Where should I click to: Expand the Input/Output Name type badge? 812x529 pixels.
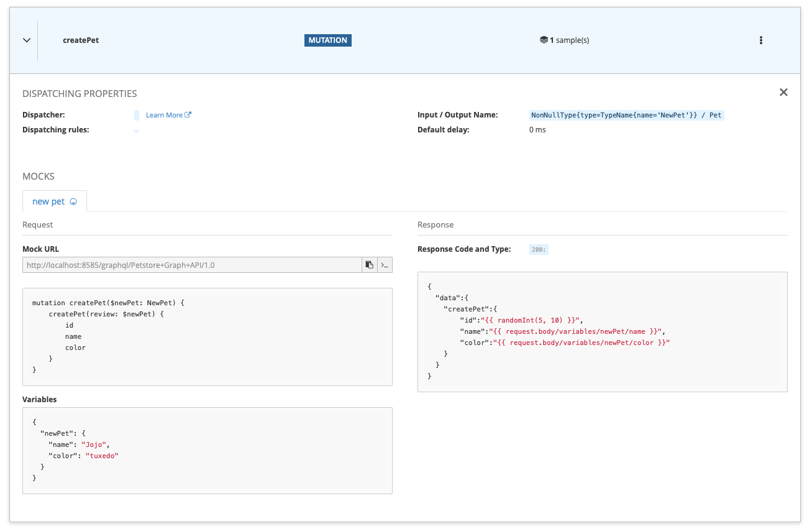point(626,114)
